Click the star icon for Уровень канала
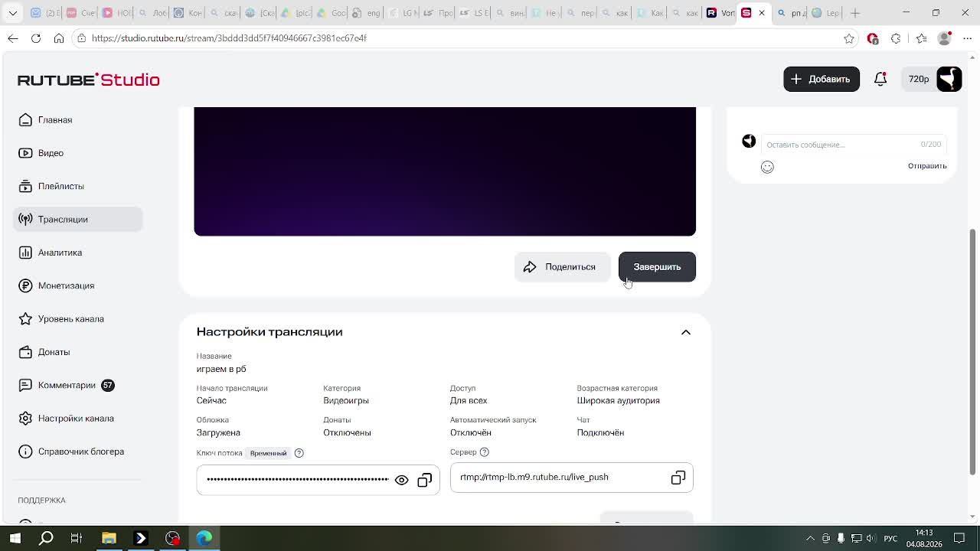Screen dimensions: 980x551 pos(25,319)
